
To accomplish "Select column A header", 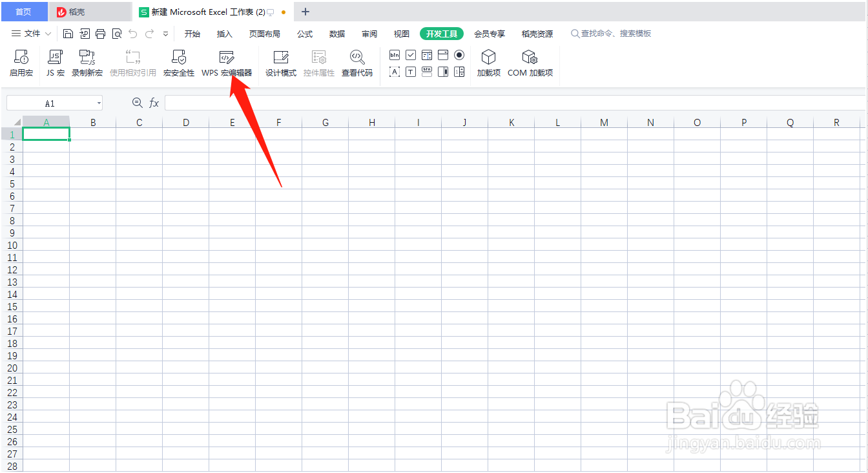I will [46, 122].
